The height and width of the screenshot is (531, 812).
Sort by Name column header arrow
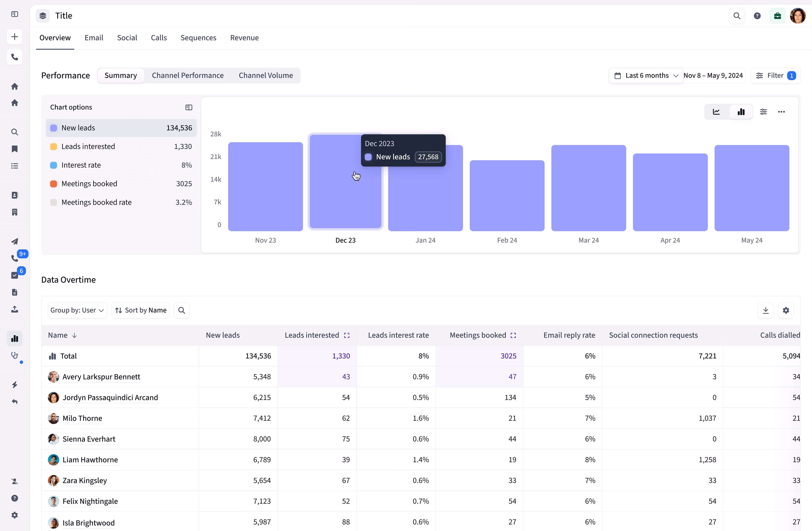pyautogui.click(x=74, y=336)
